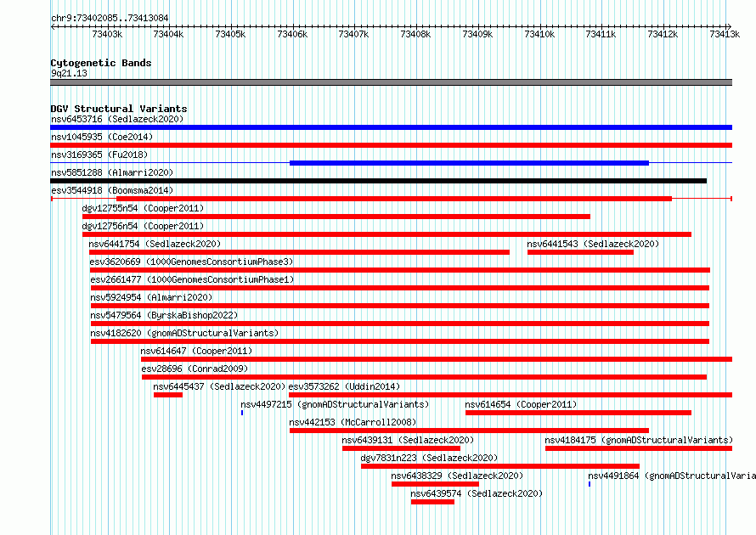Click the blue nsv3169365 Fu2018 bar
The image size is (756, 535).
point(469,163)
